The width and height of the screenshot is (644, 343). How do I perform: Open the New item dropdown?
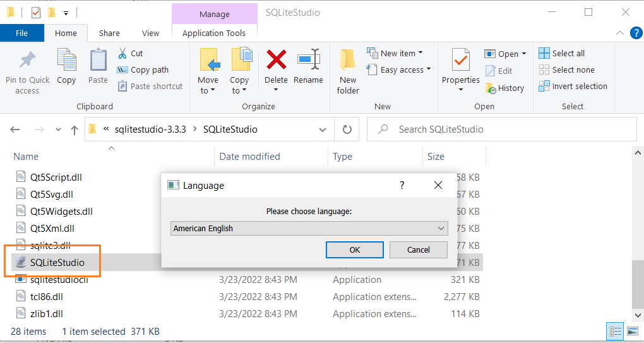[x=395, y=54]
